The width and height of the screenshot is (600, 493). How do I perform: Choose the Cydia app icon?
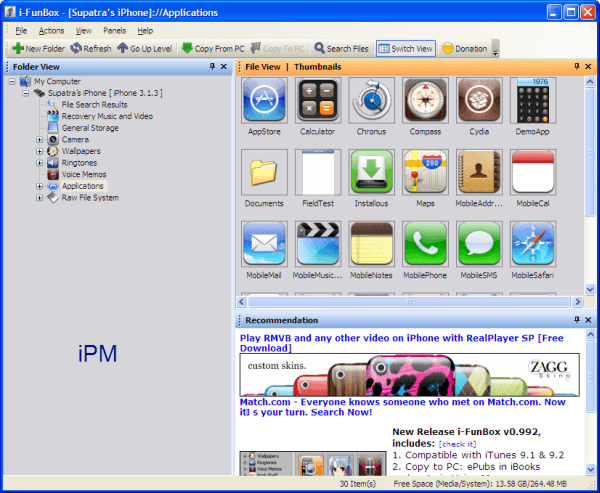(479, 100)
